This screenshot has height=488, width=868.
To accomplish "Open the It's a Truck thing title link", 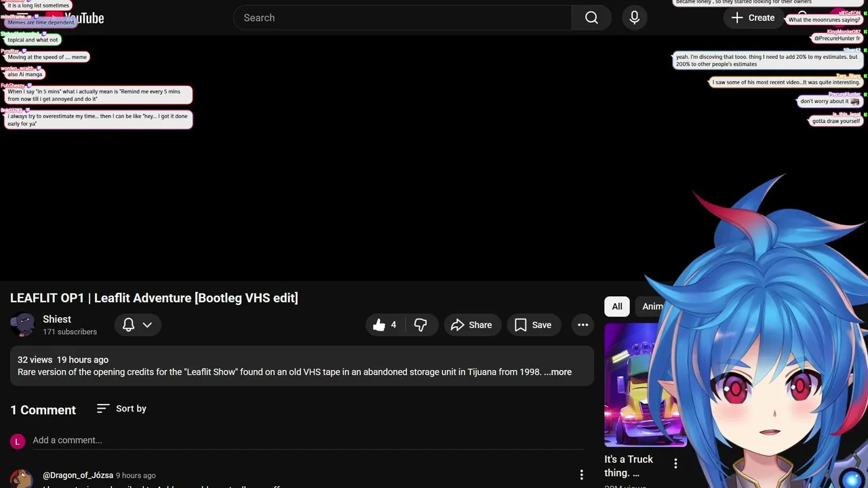I will click(629, 466).
